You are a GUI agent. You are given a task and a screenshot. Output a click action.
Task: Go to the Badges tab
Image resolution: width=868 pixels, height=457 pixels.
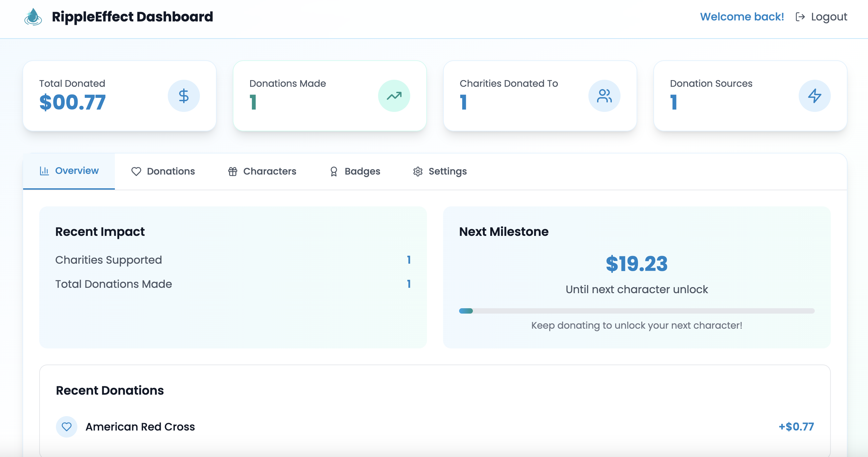[x=355, y=172]
